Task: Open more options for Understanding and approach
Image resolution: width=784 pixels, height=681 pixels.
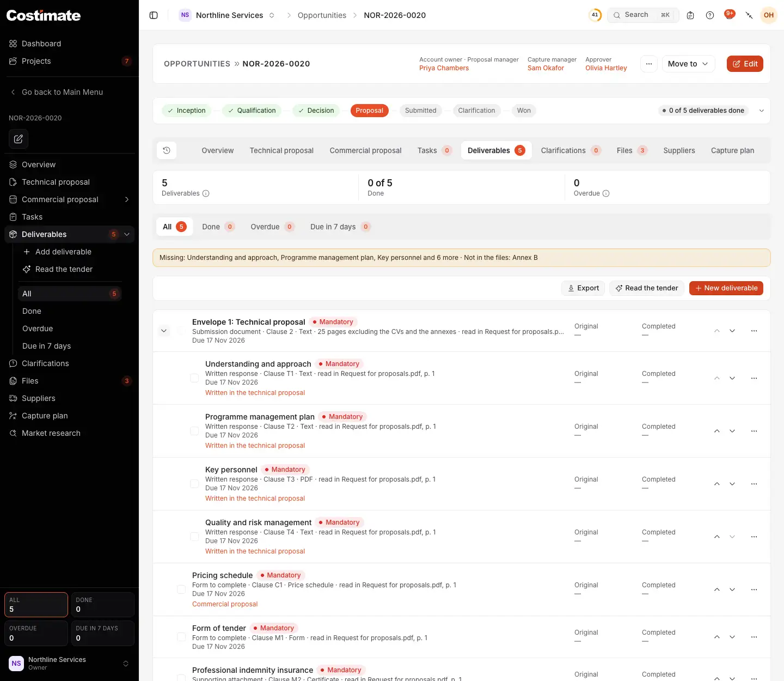Action: (754, 378)
